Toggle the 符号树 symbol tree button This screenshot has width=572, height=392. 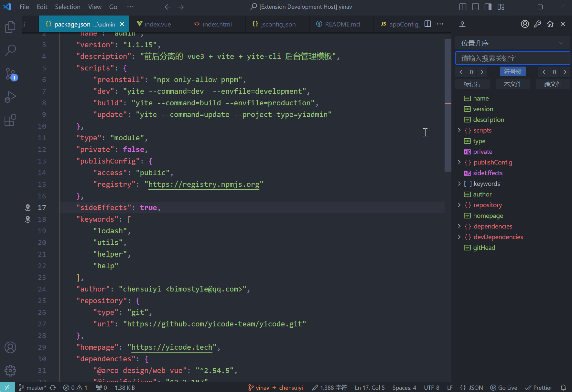tap(513, 72)
